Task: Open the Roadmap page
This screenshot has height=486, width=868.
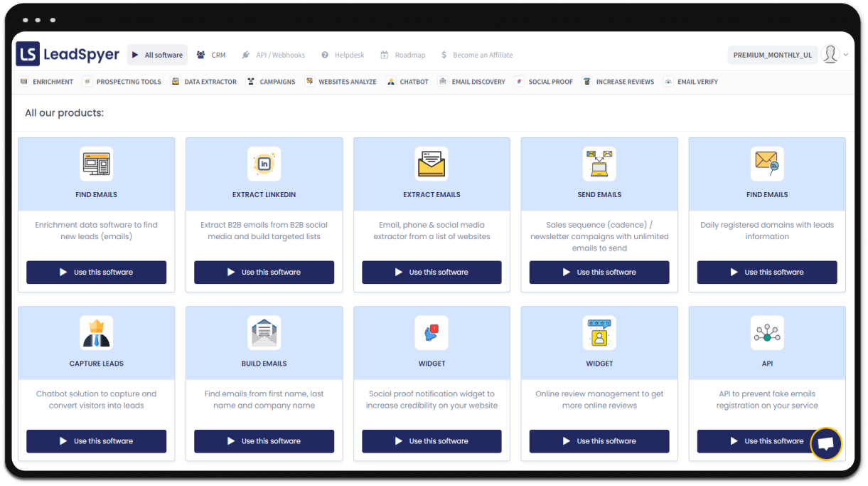Action: click(402, 55)
